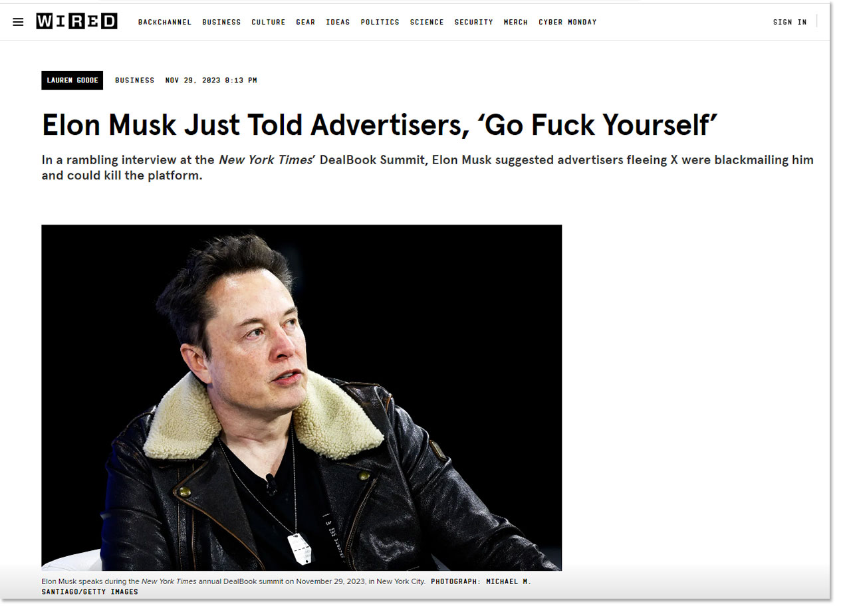Viewport: 851px width, 616px height.
Task: Click the Business category tag below nav
Action: (x=134, y=80)
